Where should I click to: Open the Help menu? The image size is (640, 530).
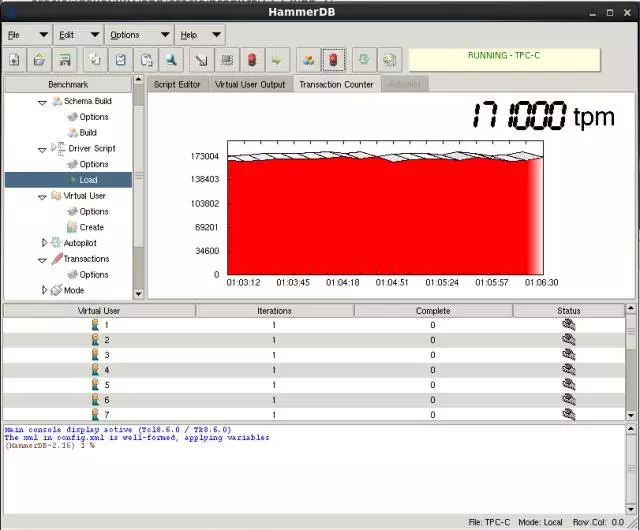200,35
